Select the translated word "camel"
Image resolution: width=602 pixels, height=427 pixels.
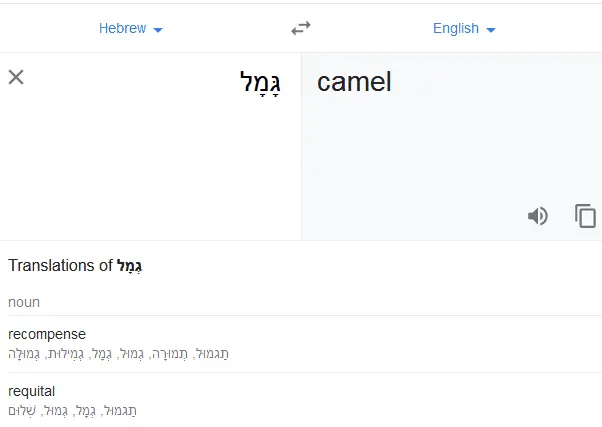pos(354,82)
